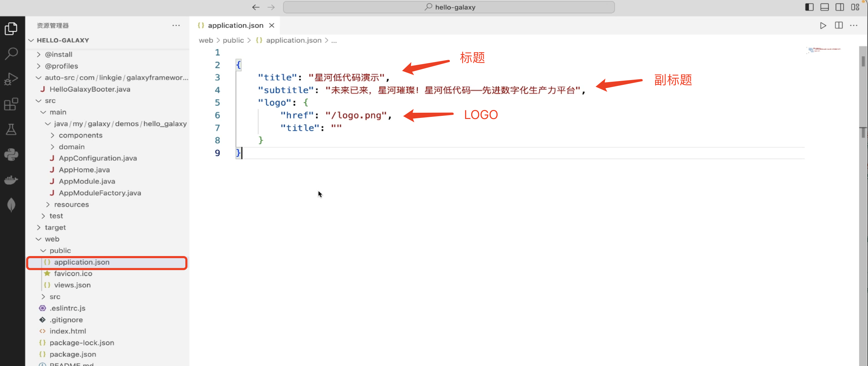Toggle primary side bar layout icon
868x366 pixels.
[x=809, y=7]
